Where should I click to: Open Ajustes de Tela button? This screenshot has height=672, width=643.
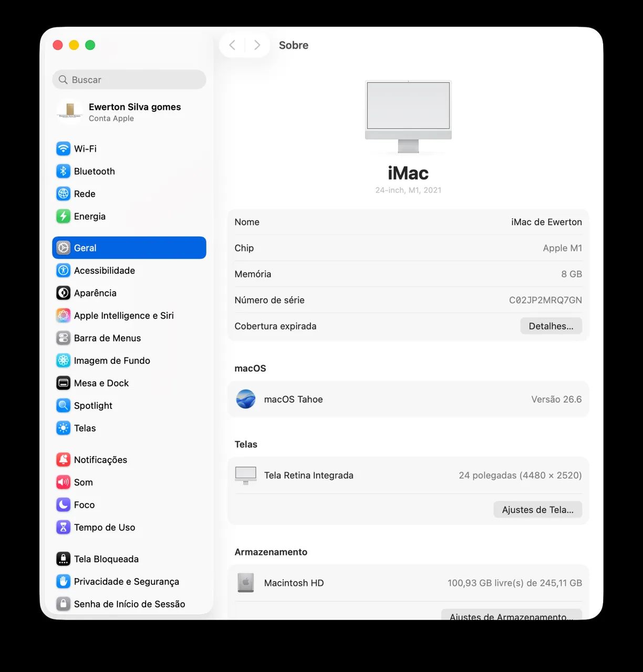pyautogui.click(x=538, y=510)
